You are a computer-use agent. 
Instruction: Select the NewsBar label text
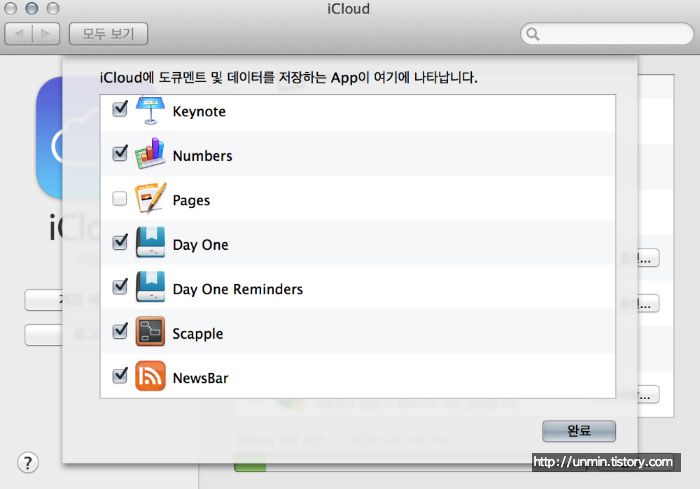(x=200, y=378)
